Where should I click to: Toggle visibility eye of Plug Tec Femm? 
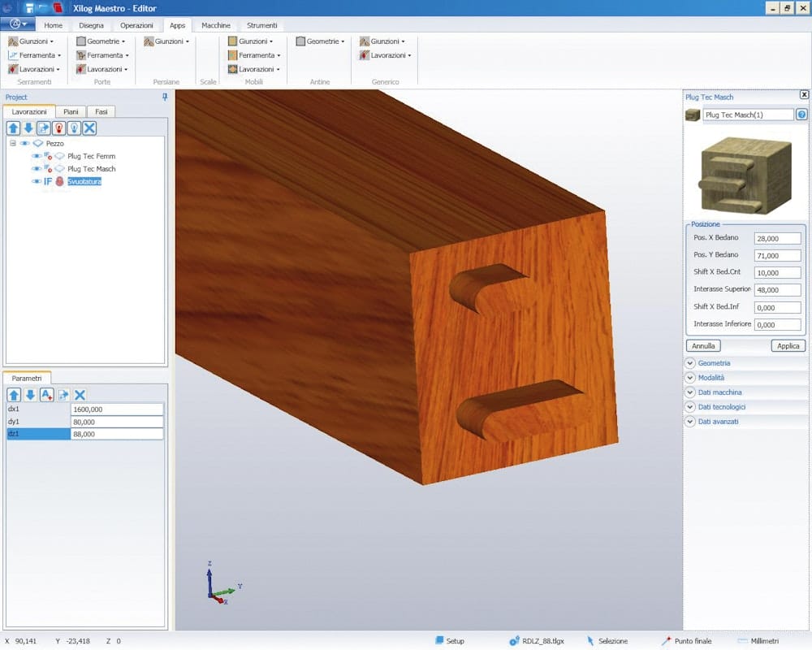pyautogui.click(x=36, y=156)
